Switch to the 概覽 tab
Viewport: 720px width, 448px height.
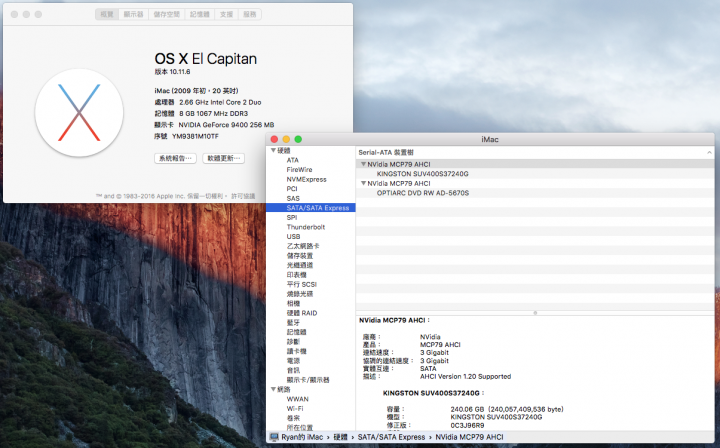pos(107,14)
